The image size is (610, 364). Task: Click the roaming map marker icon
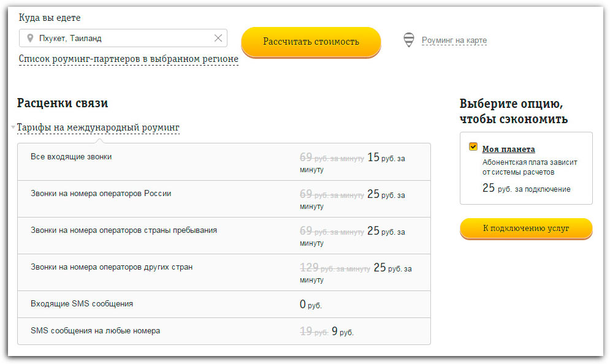tap(408, 40)
